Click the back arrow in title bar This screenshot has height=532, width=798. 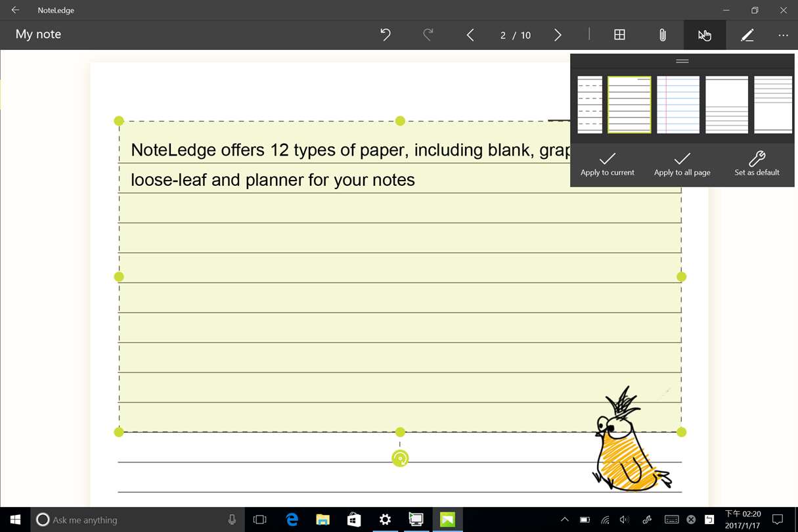(15, 10)
